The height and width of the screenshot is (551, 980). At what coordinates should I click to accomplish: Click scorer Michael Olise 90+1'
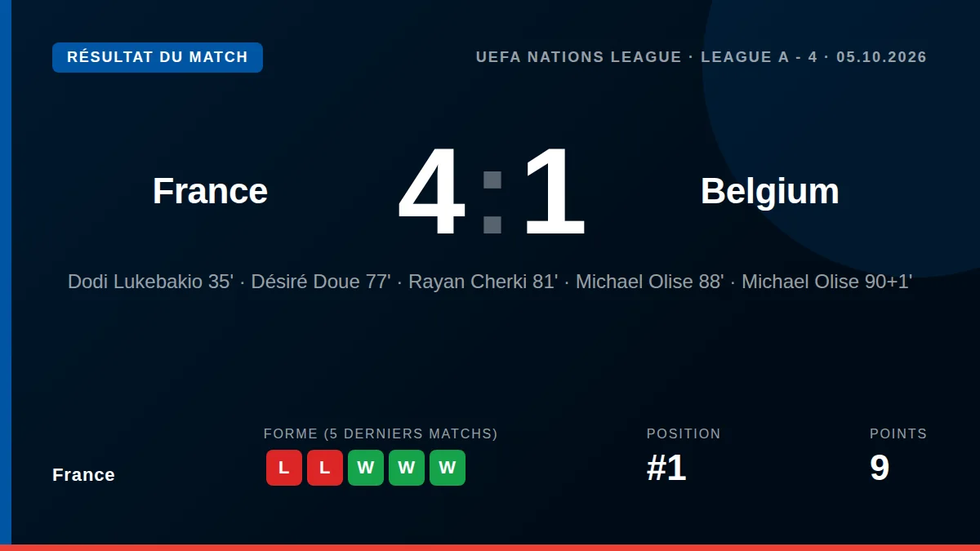click(x=826, y=282)
